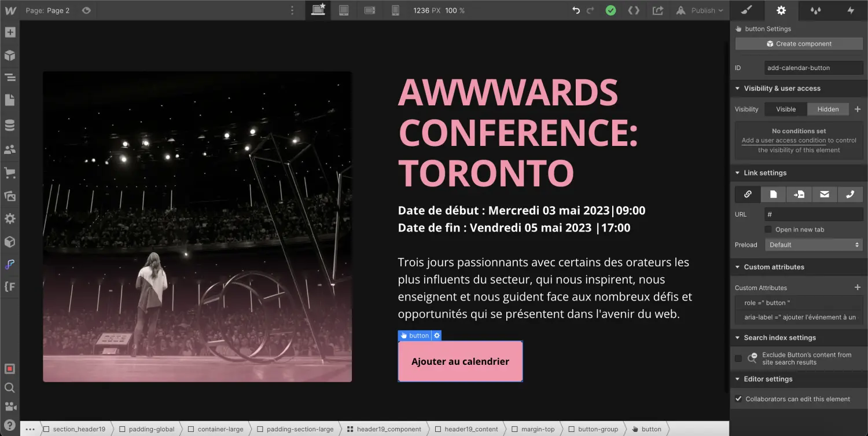Switch to the element Settings tab
This screenshot has width=868, height=436.
781,10
